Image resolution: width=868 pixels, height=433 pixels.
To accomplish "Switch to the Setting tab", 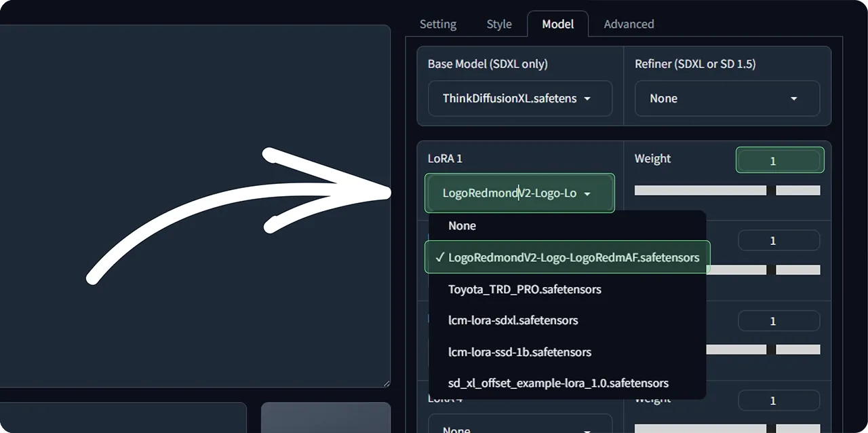I will click(x=437, y=24).
